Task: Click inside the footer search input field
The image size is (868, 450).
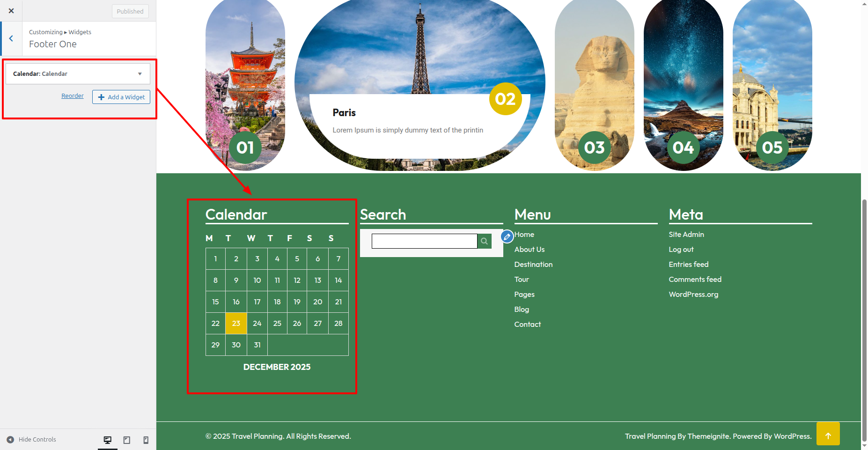Action: pos(424,241)
